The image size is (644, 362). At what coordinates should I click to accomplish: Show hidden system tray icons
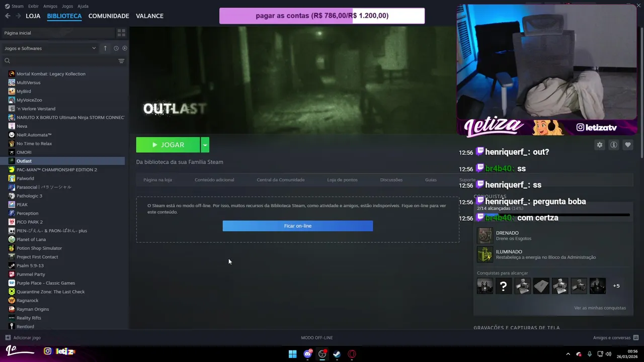pyautogui.click(x=568, y=354)
